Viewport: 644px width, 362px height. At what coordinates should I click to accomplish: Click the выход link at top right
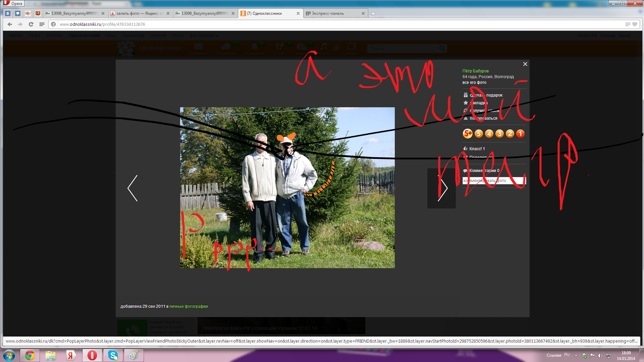point(625,36)
